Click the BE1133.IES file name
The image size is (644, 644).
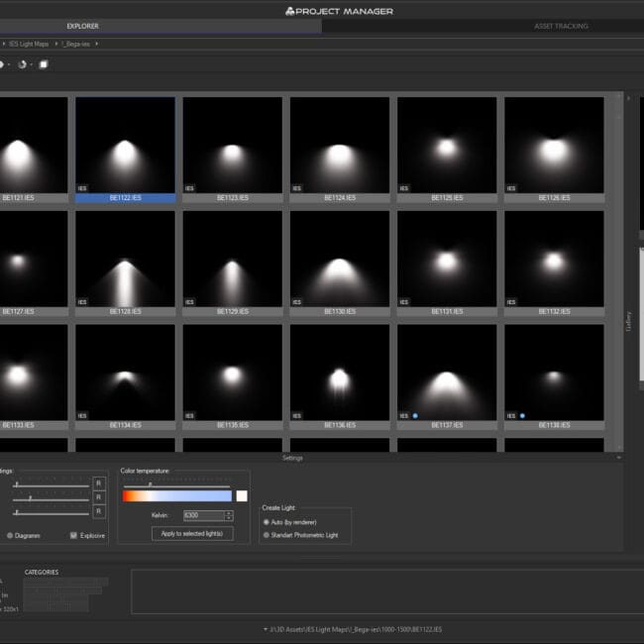coord(18,425)
